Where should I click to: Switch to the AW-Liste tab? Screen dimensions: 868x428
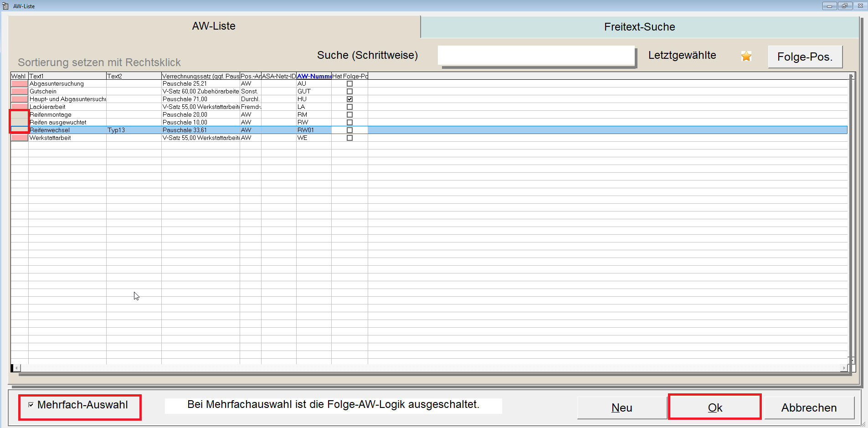214,26
